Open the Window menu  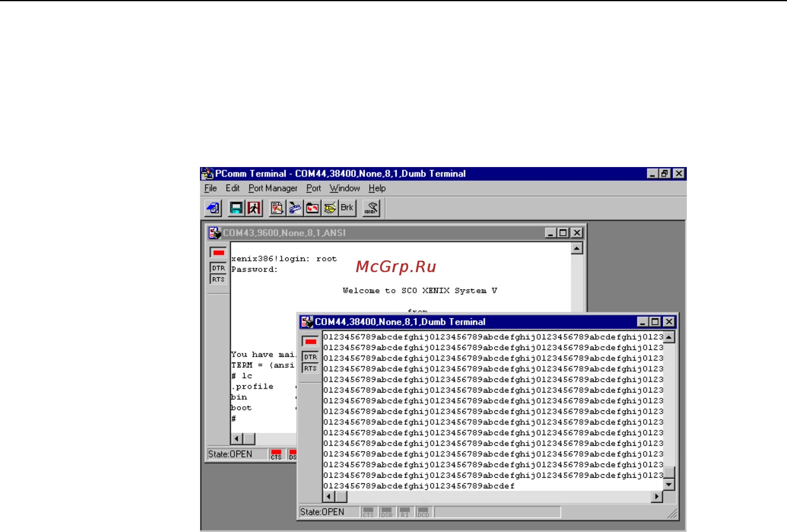tap(344, 188)
